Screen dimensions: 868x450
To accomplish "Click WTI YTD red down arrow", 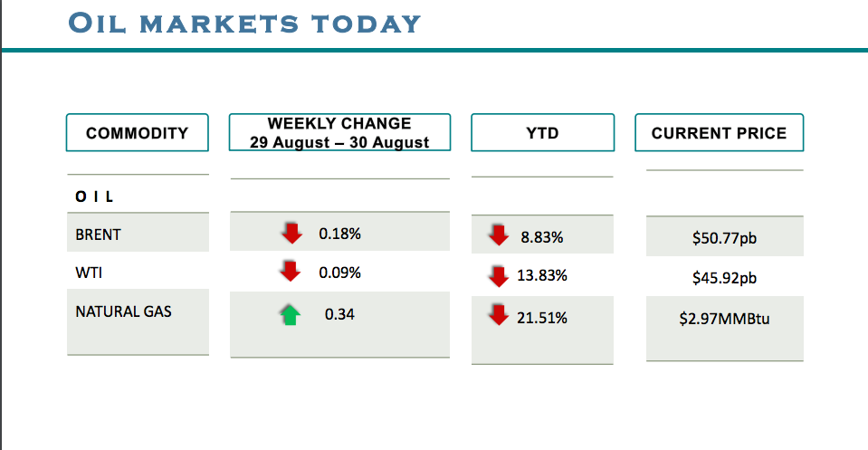I will pyautogui.click(x=498, y=275).
